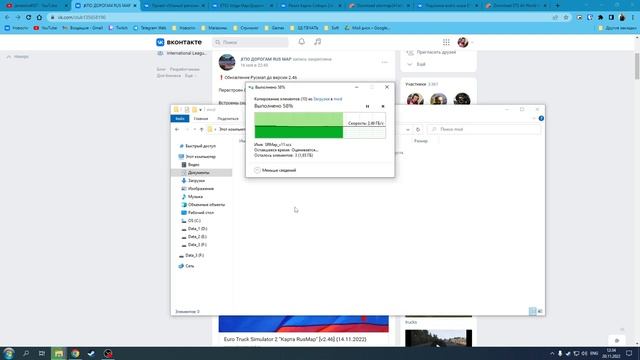Open the Поделиться tab in Explorer ribbon
This screenshot has width=640, height=360.
point(228,119)
